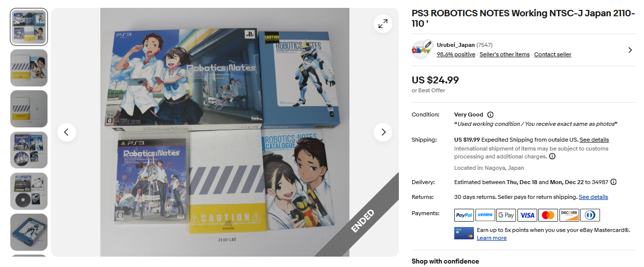Expand the seller details chevron
The height and width of the screenshot is (267, 644).
pyautogui.click(x=630, y=50)
